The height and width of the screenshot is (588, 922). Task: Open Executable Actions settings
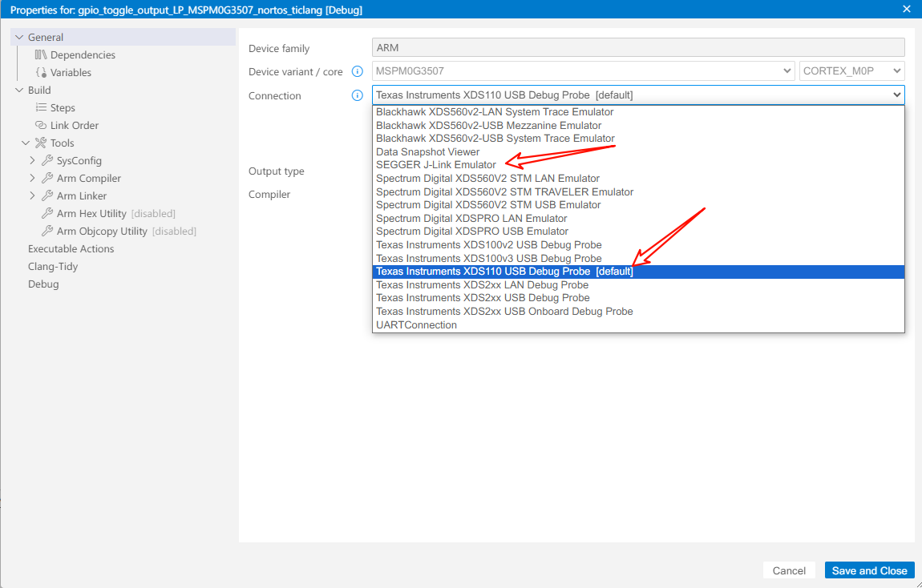(x=71, y=248)
